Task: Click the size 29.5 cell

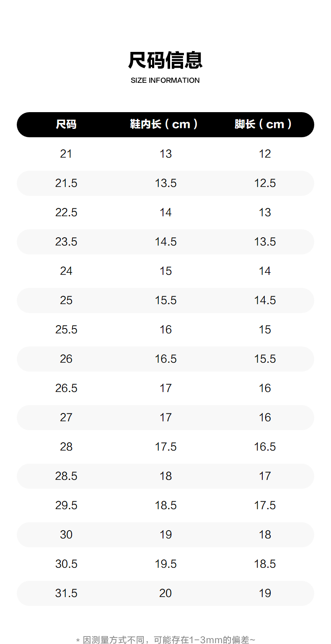Action: [x=66, y=505]
